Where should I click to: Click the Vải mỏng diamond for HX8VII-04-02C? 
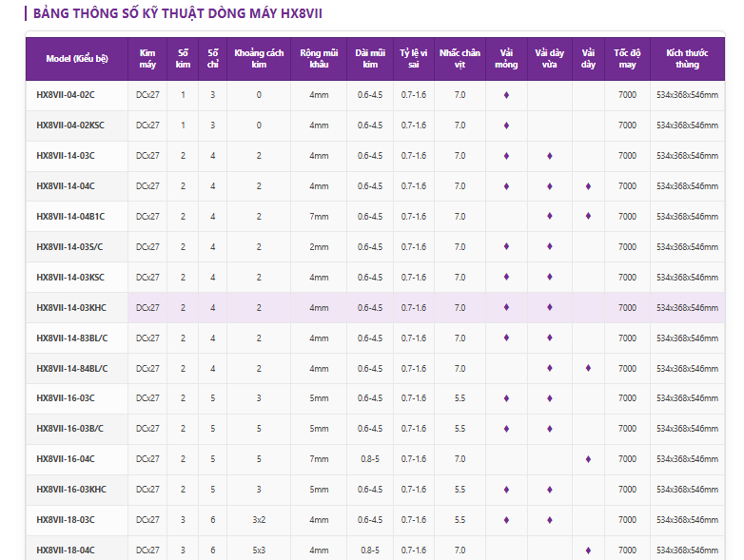tap(506, 95)
